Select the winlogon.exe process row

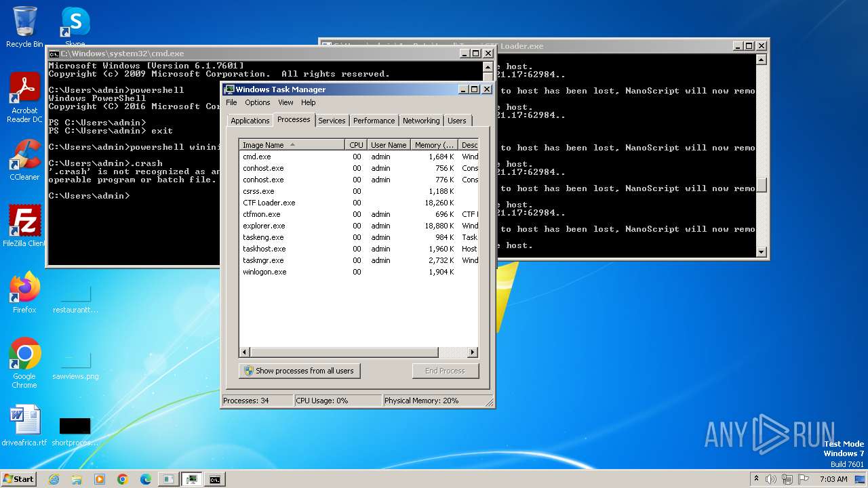coord(359,272)
